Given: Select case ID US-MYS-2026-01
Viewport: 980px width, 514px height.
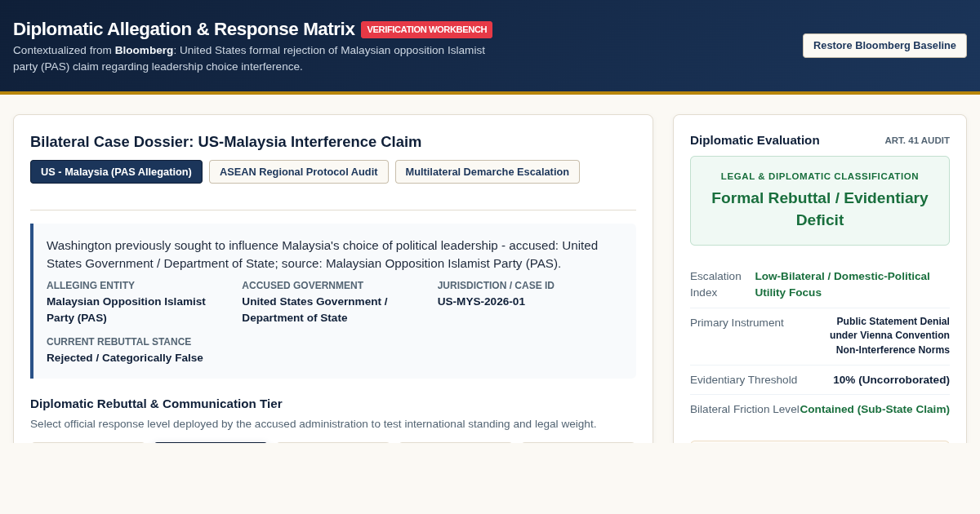Looking at the screenshot, I should [481, 302].
